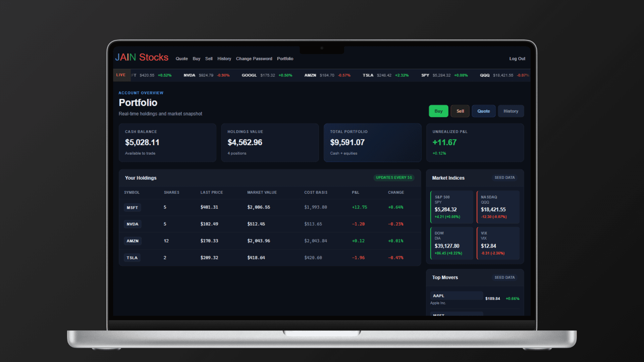
Task: Click Top Movers SEED DATA badge
Action: click(504, 278)
